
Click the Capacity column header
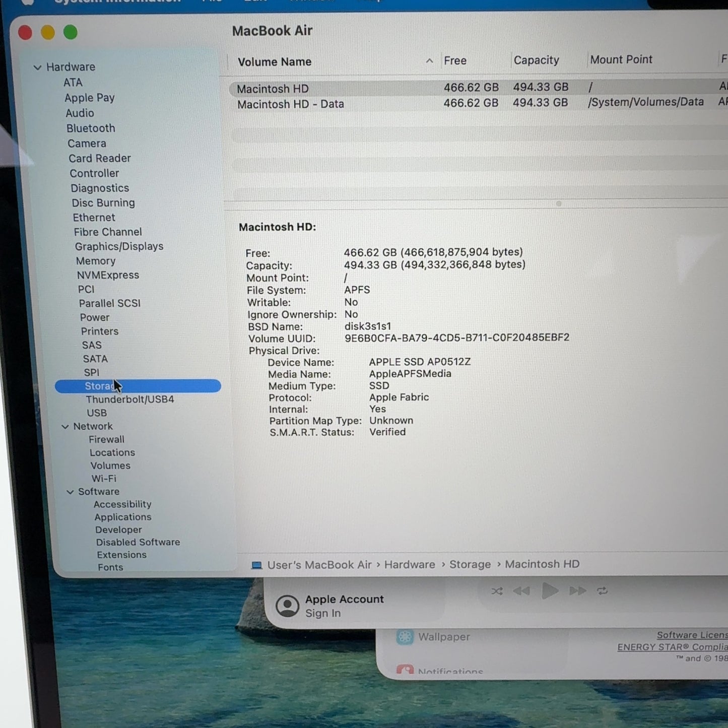pos(536,60)
